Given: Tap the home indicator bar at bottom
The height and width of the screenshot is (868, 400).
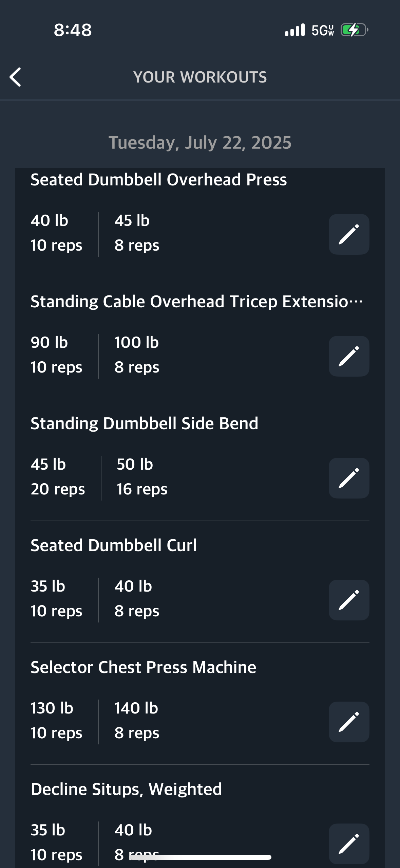Looking at the screenshot, I should [200, 857].
